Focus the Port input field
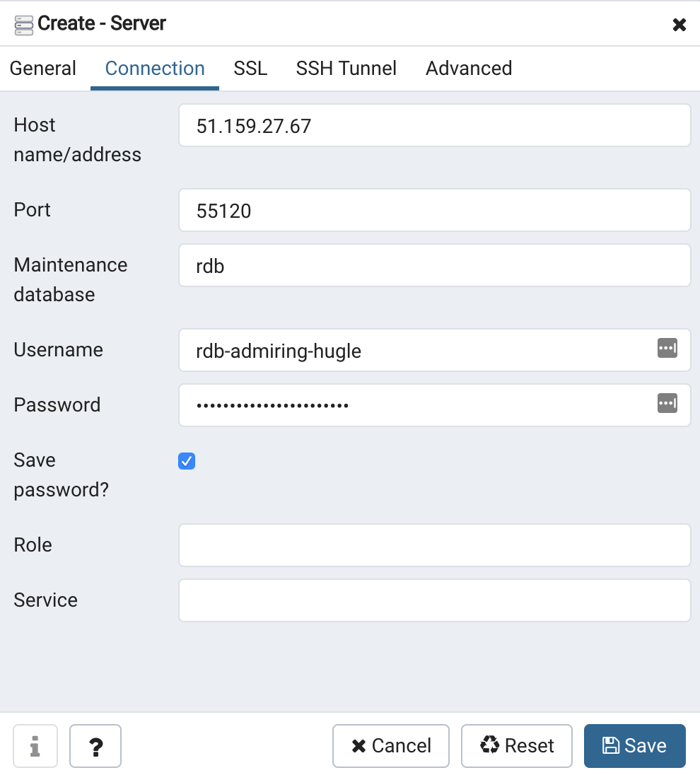Image resolution: width=700 pixels, height=775 pixels. 434,210
